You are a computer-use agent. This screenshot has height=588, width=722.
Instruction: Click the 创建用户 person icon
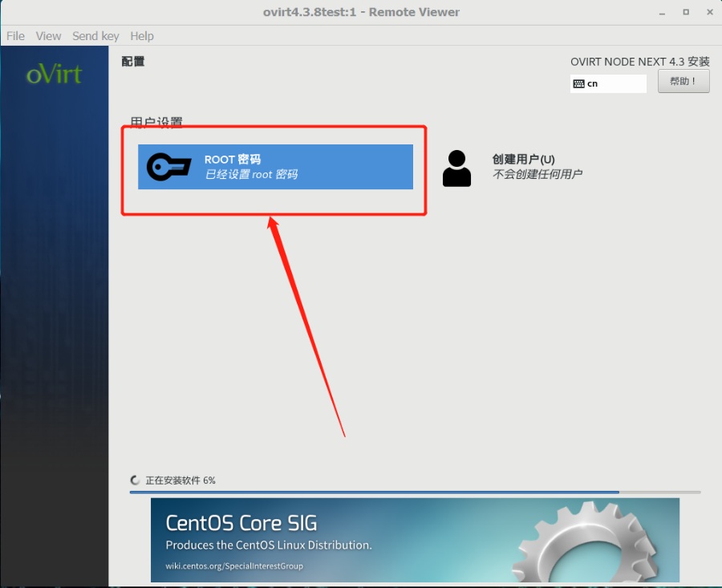(456, 168)
